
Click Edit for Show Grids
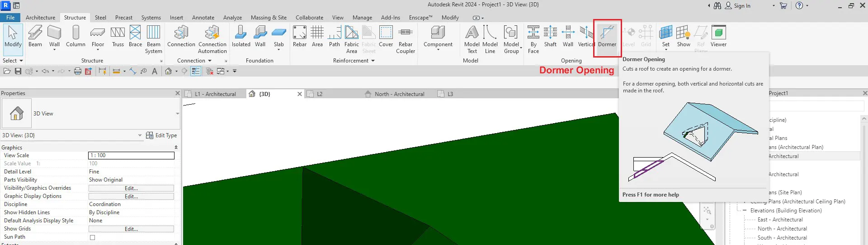pyautogui.click(x=131, y=229)
